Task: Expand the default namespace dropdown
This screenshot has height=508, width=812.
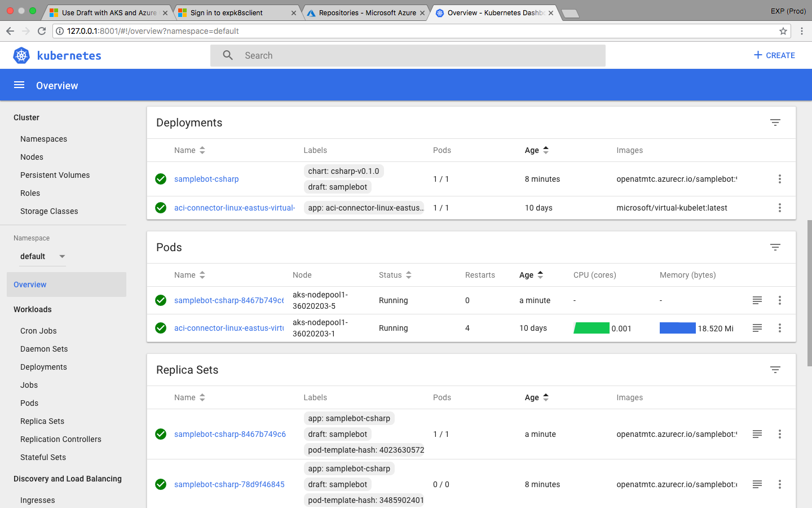Action: 43,256
